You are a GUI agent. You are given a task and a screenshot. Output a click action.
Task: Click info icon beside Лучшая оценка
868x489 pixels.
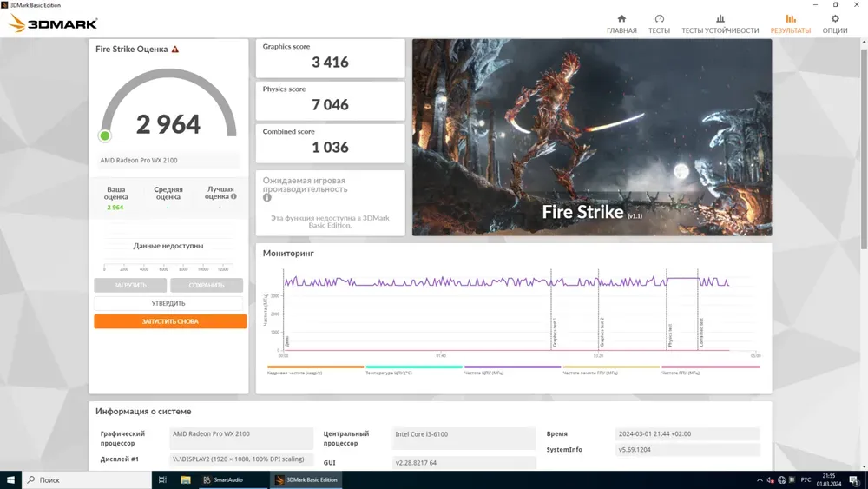point(233,197)
